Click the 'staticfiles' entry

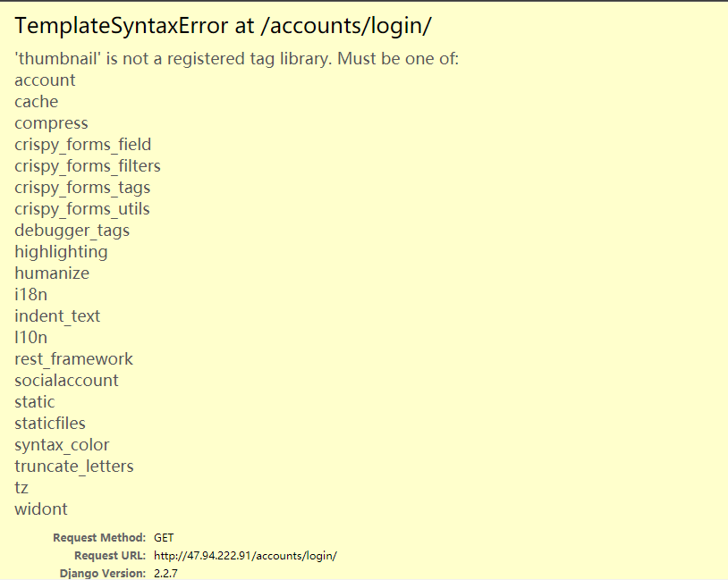50,424
